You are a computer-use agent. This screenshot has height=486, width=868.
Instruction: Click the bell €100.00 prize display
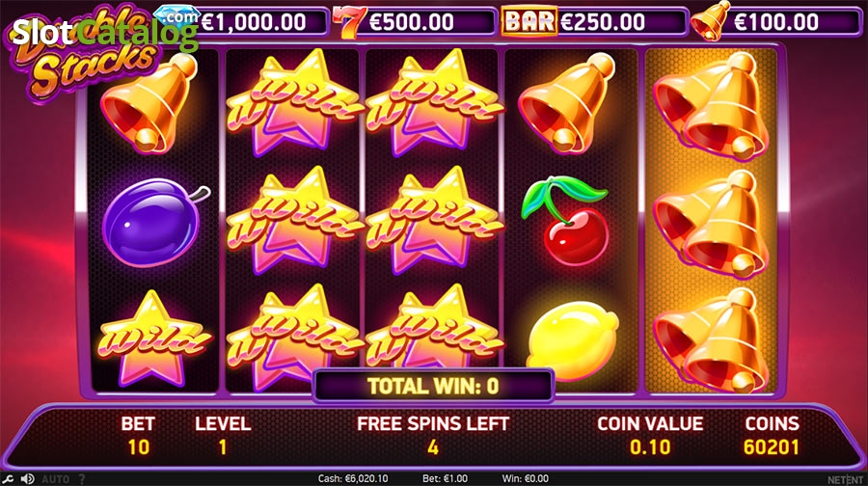777,21
